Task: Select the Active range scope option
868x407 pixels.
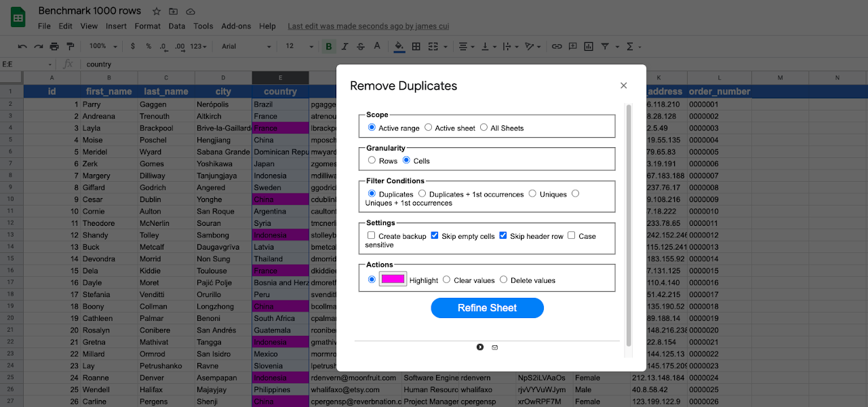Action: pos(372,128)
